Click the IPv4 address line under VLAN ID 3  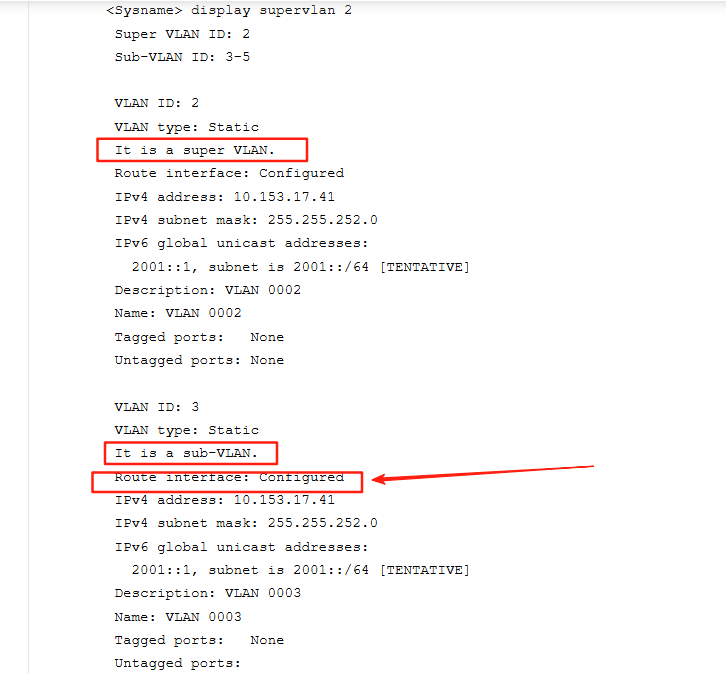pyautogui.click(x=224, y=500)
